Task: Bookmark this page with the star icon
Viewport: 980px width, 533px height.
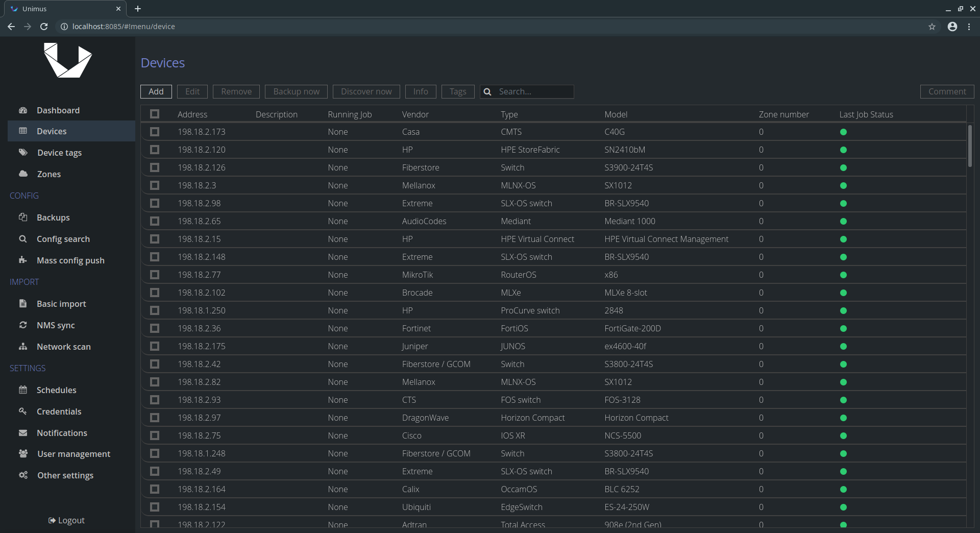Action: [x=932, y=27]
